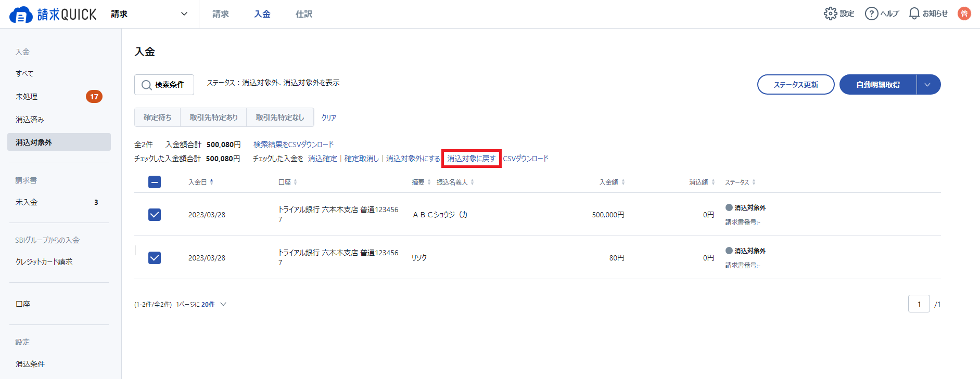Screen dimensions: 980x379
Task: Click the 消込対象に戻す link
Action: (472, 159)
